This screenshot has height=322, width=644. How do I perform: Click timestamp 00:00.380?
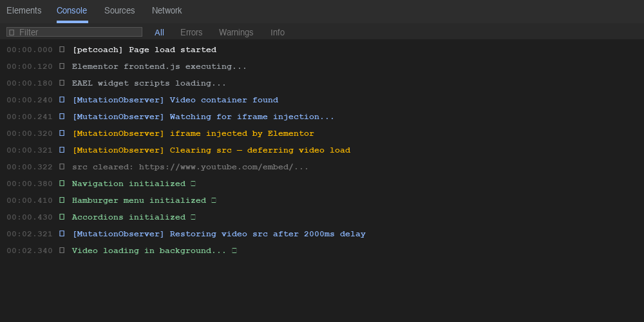coord(30,184)
